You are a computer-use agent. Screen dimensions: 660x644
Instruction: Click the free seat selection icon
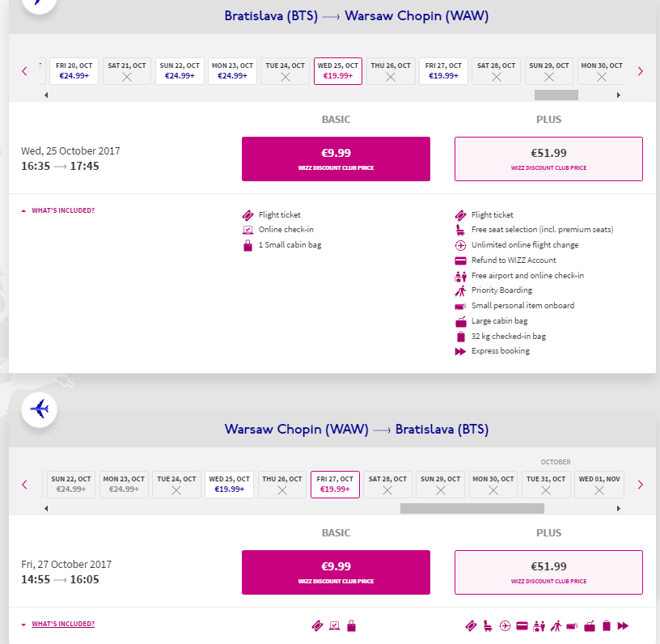pyautogui.click(x=460, y=230)
